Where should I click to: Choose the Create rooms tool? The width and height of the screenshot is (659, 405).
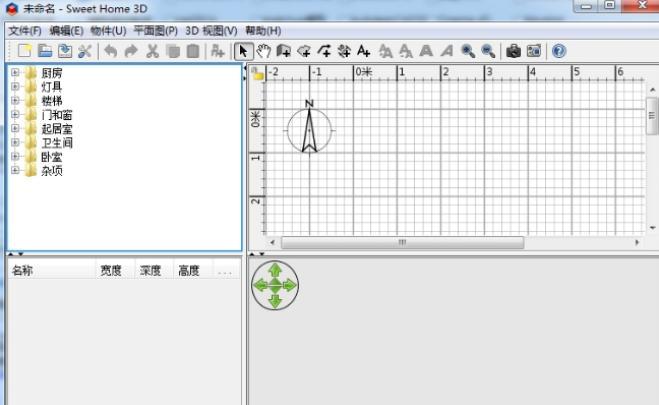[x=304, y=51]
